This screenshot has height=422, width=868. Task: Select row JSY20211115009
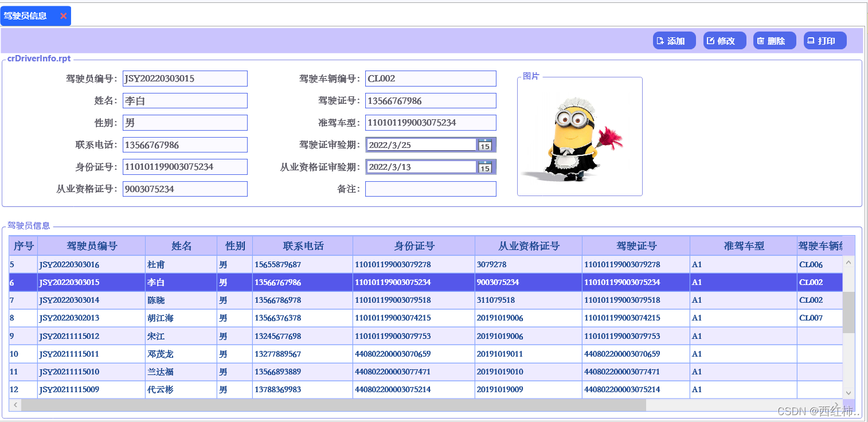(x=426, y=389)
